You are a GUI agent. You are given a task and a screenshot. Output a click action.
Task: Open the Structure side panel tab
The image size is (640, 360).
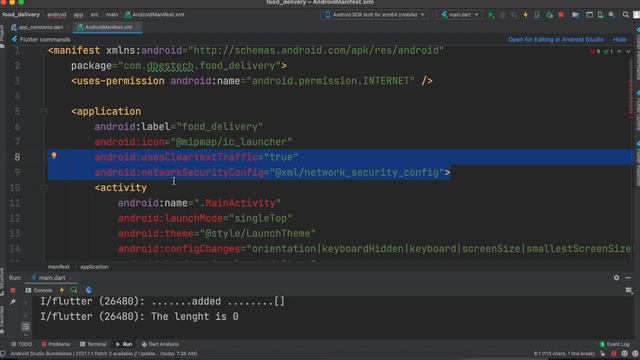tap(2, 282)
